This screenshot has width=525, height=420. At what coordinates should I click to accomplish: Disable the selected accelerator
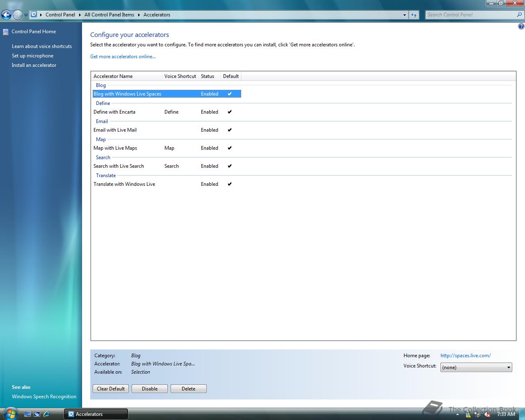150,389
